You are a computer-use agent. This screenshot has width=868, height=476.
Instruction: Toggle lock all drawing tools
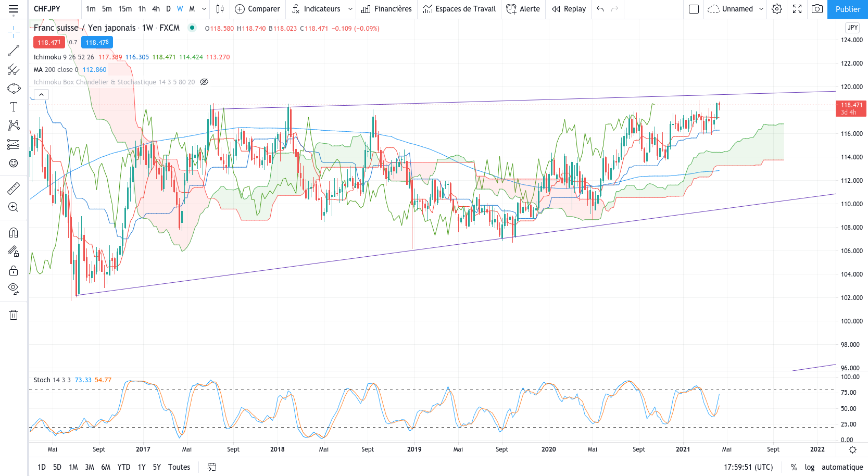(14, 270)
